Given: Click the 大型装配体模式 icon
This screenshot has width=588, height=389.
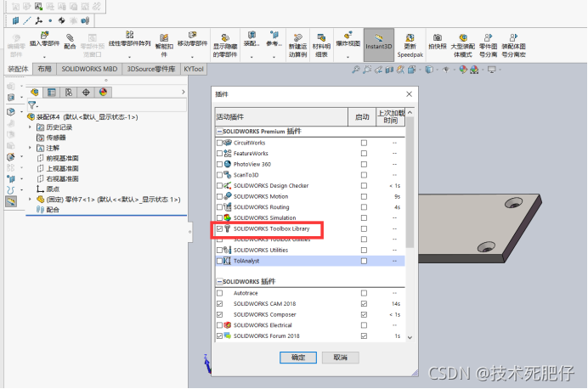Looking at the screenshot, I should coord(463,38).
